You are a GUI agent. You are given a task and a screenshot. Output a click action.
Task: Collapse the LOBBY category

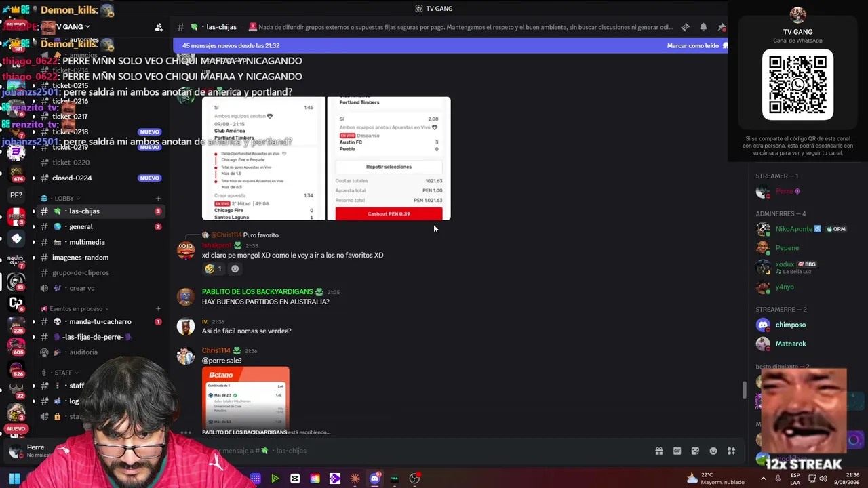(60, 199)
